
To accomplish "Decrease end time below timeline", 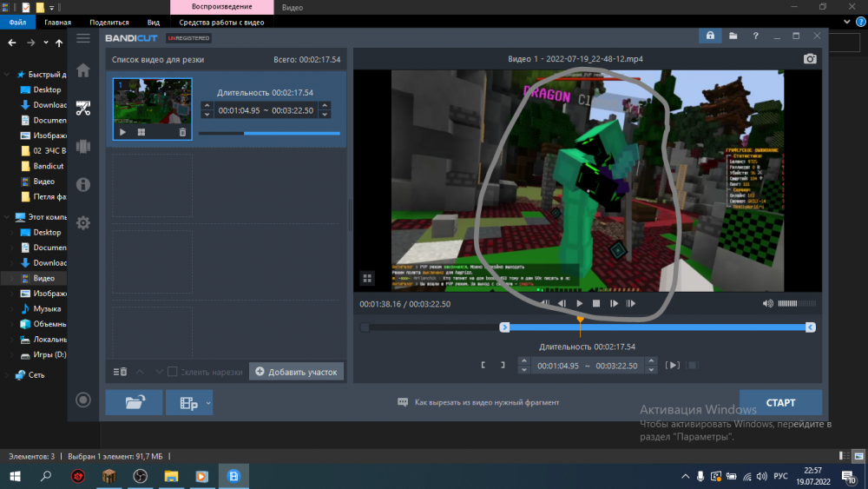I will coord(651,370).
